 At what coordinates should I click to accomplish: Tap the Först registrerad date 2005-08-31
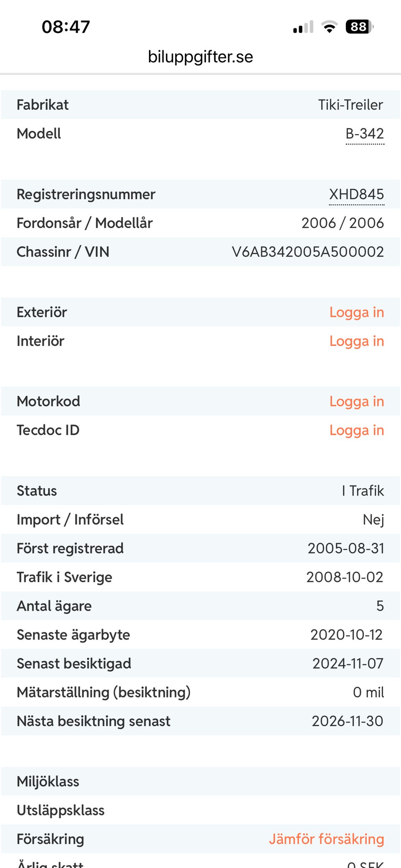(x=345, y=548)
